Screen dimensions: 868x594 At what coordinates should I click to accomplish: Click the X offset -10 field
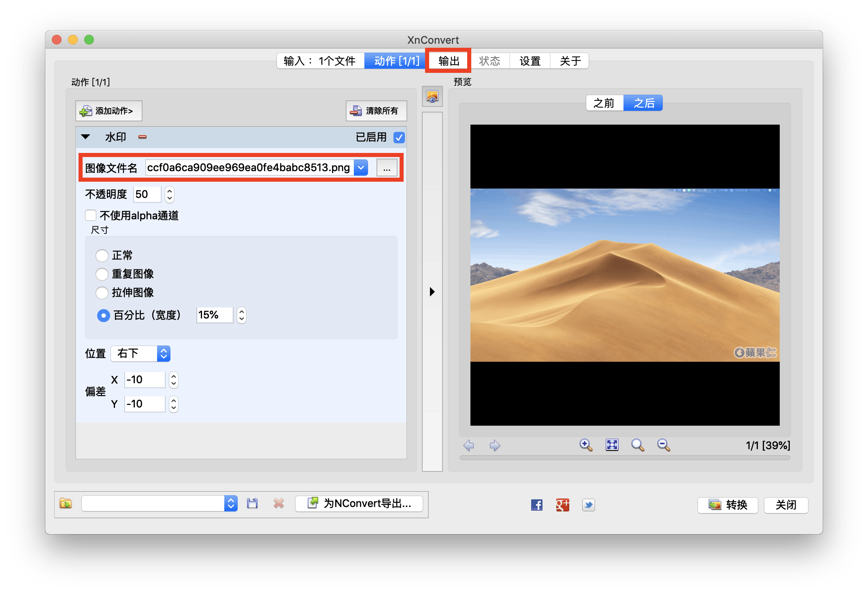point(145,380)
